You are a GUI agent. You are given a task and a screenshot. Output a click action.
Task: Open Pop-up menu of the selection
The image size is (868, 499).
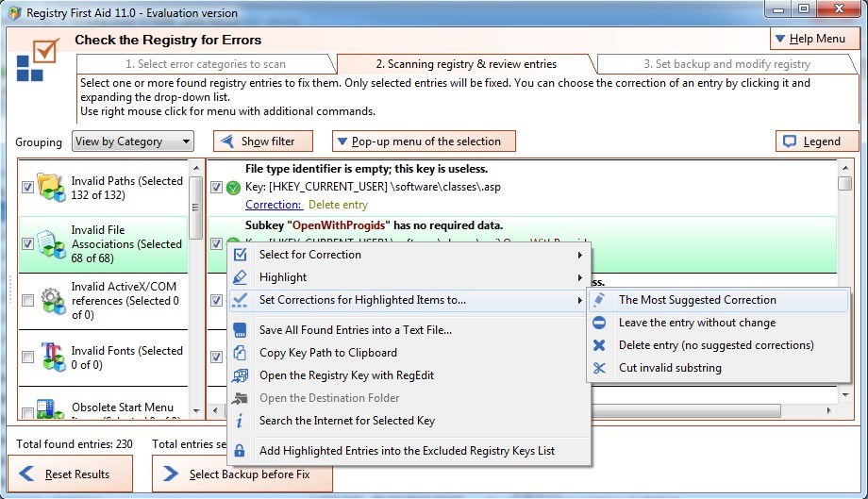[424, 141]
